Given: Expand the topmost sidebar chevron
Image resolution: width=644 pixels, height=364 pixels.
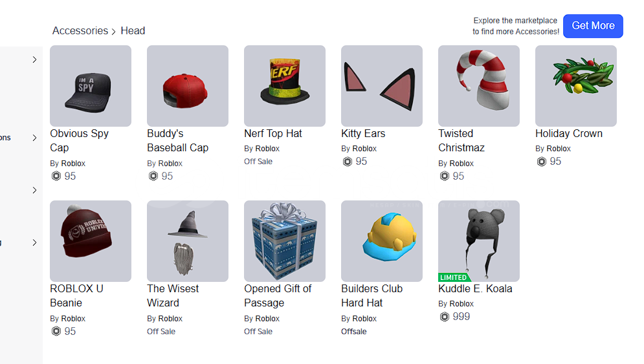Looking at the screenshot, I should point(34,59).
